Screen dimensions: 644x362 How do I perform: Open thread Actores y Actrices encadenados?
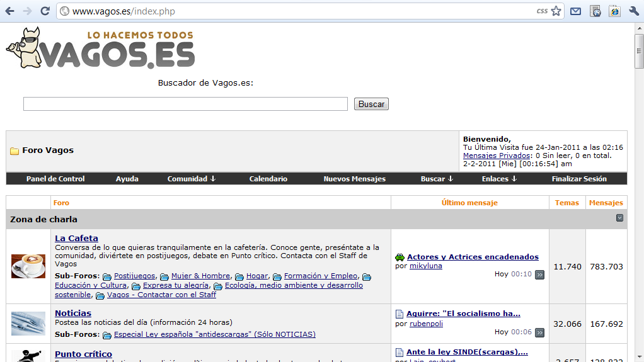pos(473,256)
